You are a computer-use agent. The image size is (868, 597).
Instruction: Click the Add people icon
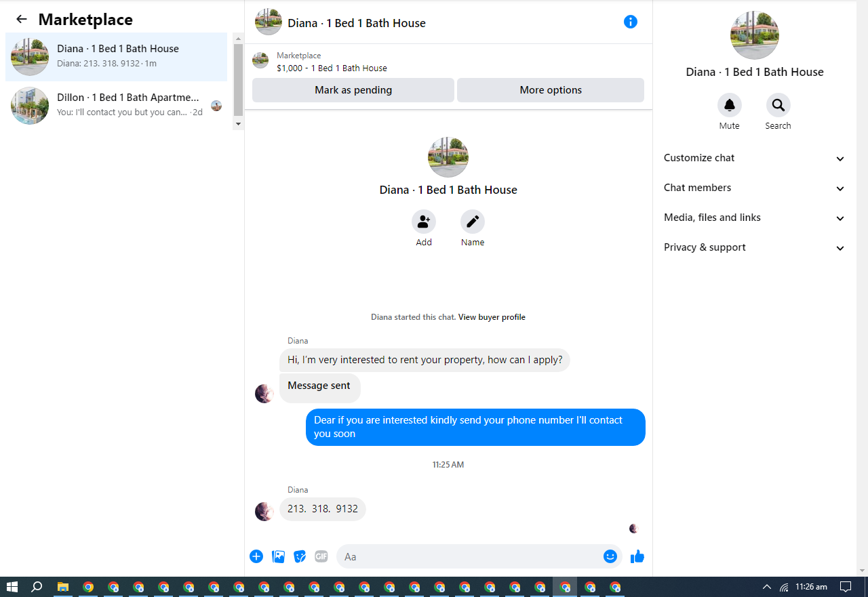pos(424,222)
